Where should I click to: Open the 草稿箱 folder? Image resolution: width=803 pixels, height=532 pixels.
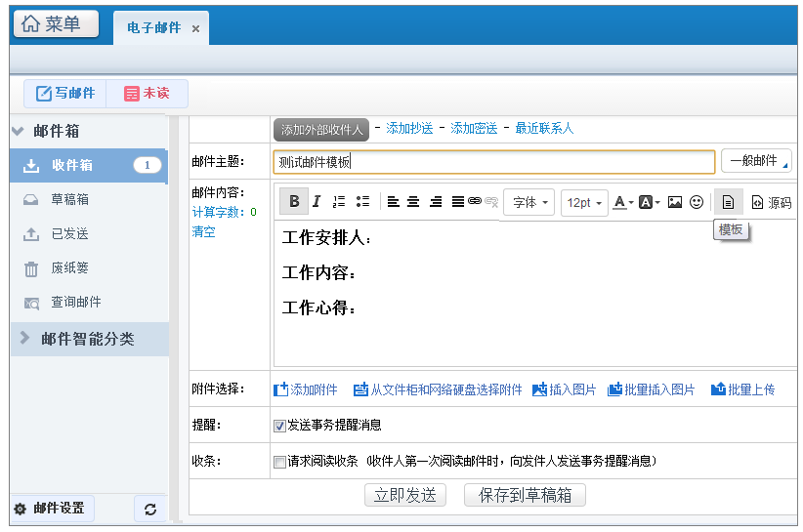click(69, 199)
